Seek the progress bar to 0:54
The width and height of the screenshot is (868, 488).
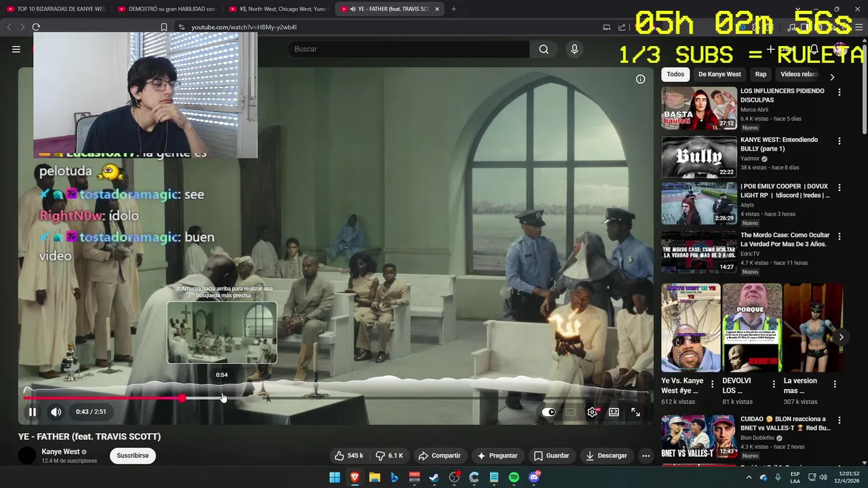(x=223, y=398)
